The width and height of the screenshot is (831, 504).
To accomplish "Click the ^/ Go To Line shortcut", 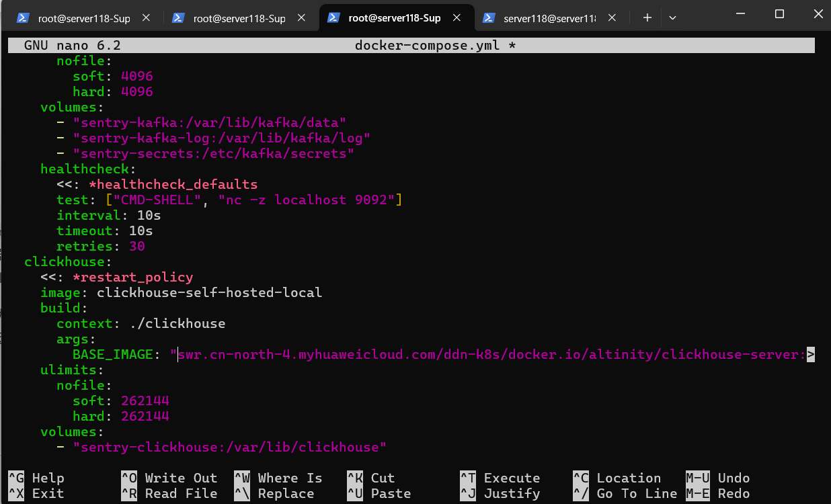I will click(625, 493).
